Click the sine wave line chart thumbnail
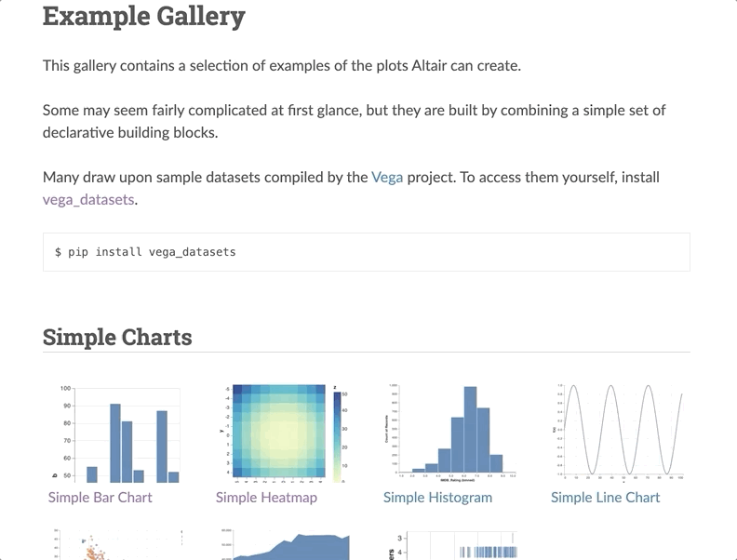 pyautogui.click(x=618, y=433)
